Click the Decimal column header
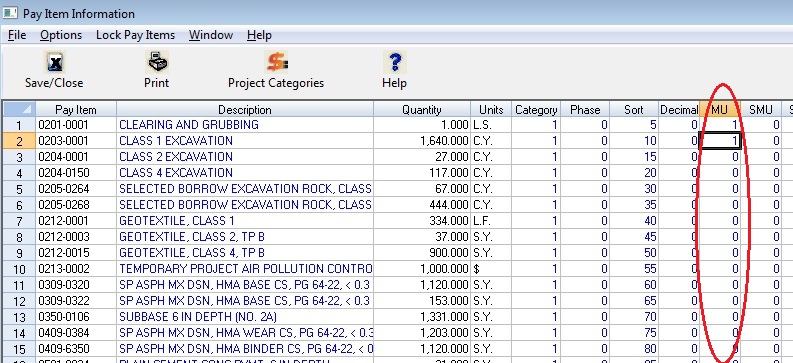The width and height of the screenshot is (793, 363). pos(679,110)
